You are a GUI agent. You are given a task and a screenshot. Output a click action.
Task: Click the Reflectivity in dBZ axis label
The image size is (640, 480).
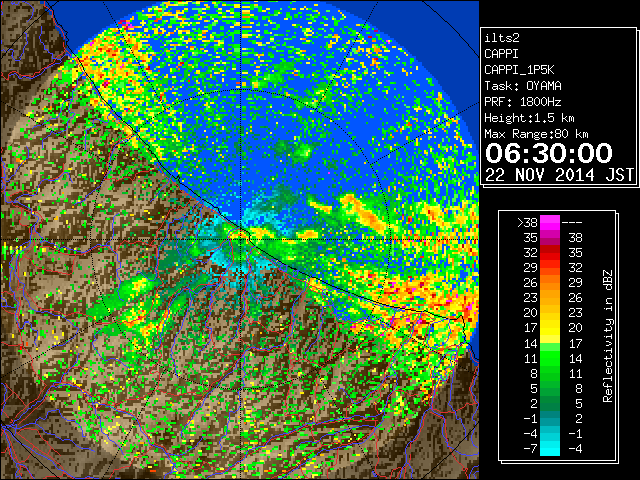coord(608,336)
